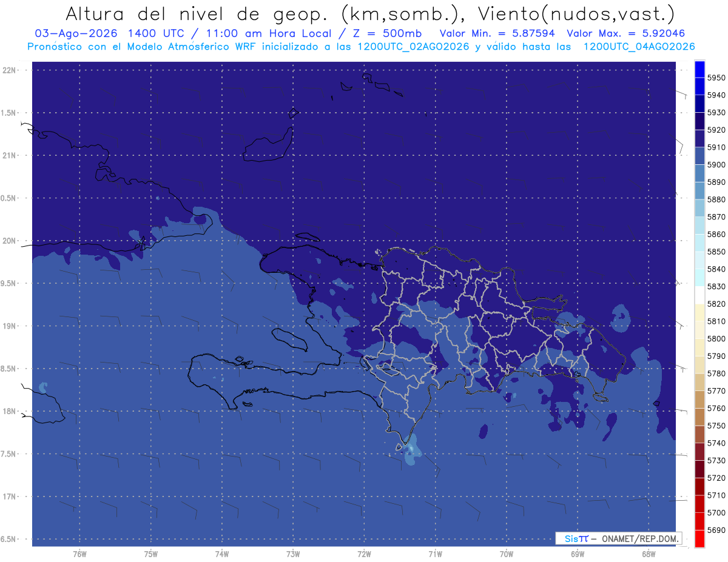Click the "5730" colorbar value
728x562 pixels.
(716, 461)
